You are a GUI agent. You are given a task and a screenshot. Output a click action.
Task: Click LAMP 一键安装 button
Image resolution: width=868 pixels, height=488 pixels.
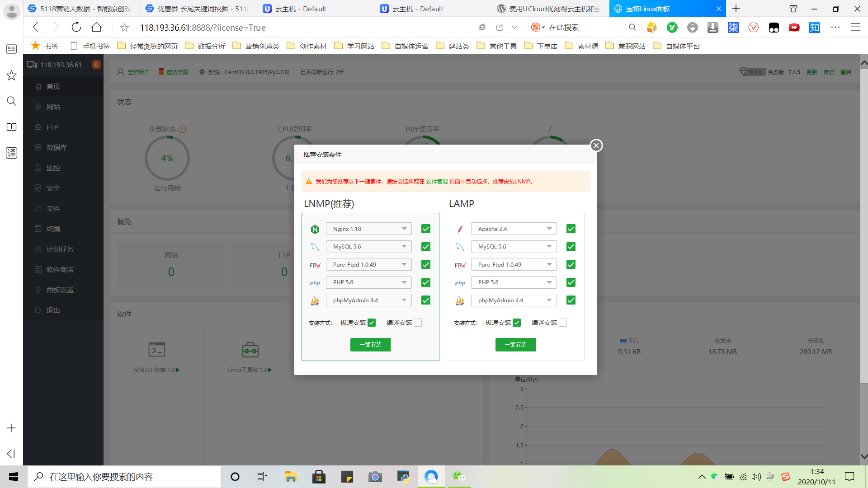click(515, 344)
